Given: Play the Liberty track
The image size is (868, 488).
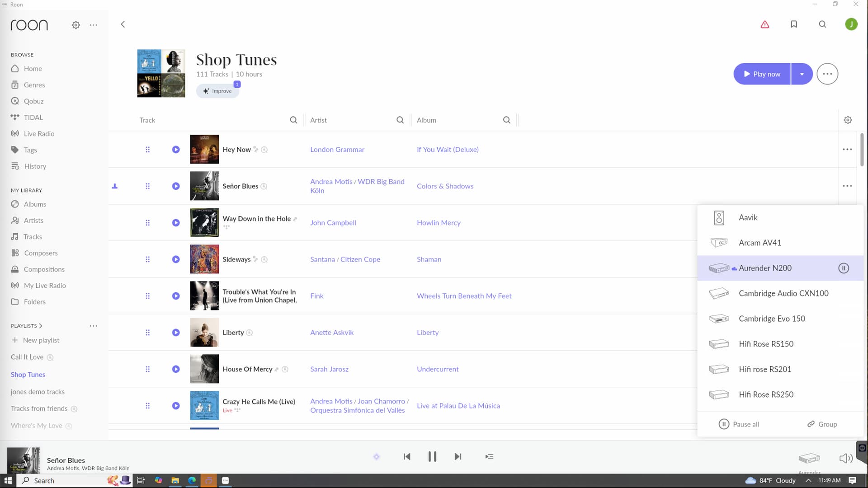Looking at the screenshot, I should coord(176,333).
